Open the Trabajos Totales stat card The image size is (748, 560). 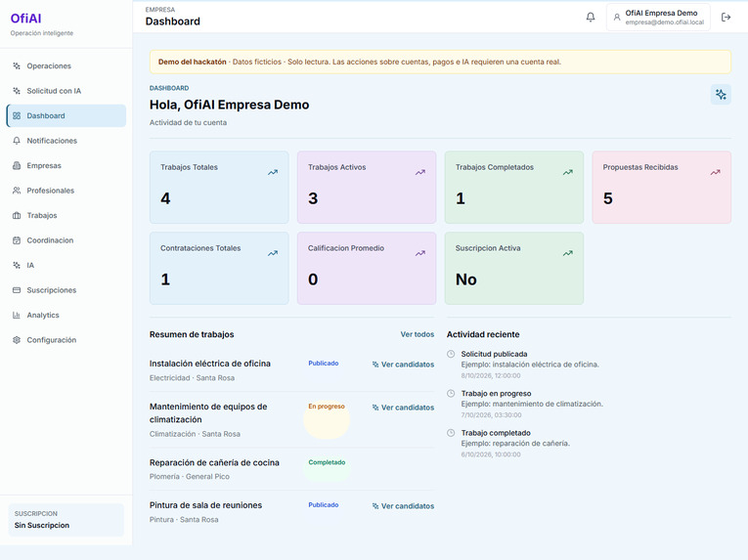click(x=219, y=187)
